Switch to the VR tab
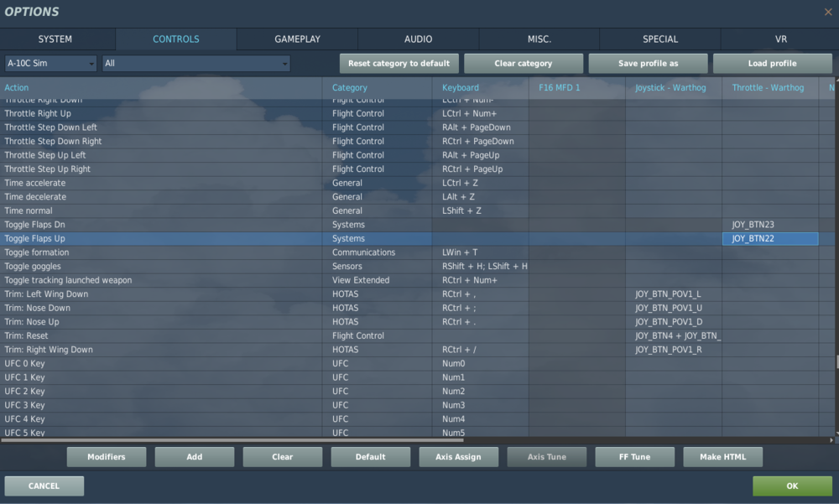Image resolution: width=839 pixels, height=504 pixels. click(x=780, y=39)
